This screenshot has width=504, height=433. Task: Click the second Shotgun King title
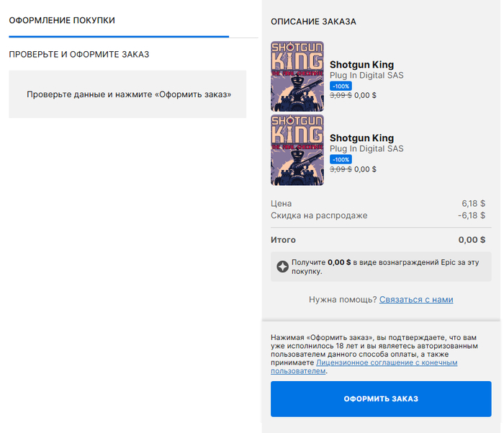coord(361,138)
